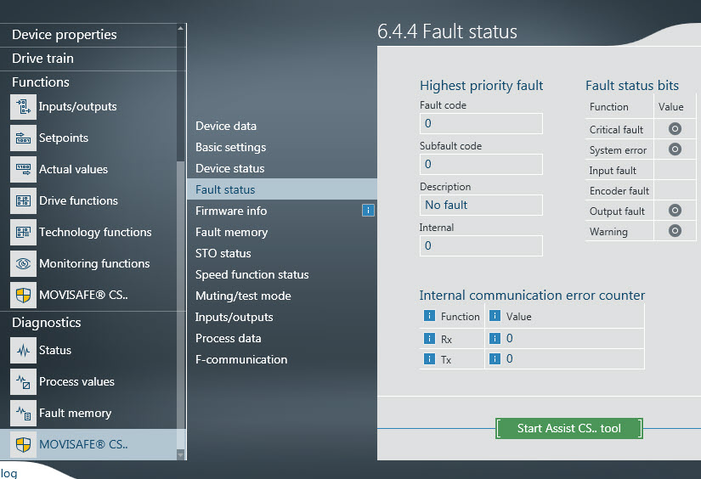Click Technology functions icon
The height and width of the screenshot is (479, 701).
tap(22, 233)
